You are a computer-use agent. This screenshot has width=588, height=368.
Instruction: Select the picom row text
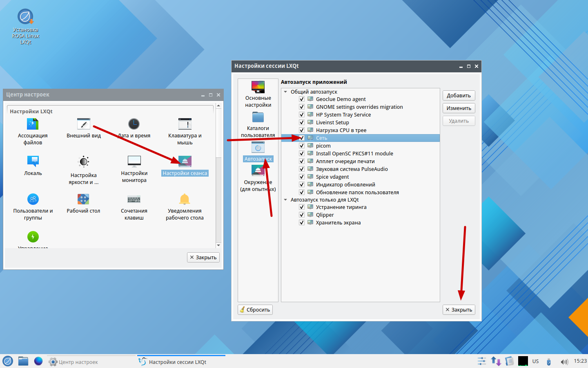(x=323, y=146)
